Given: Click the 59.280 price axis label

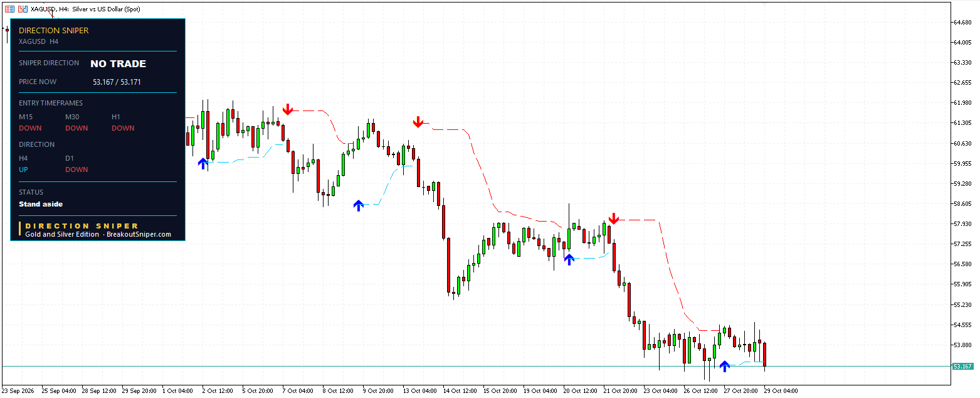Looking at the screenshot, I should [962, 184].
